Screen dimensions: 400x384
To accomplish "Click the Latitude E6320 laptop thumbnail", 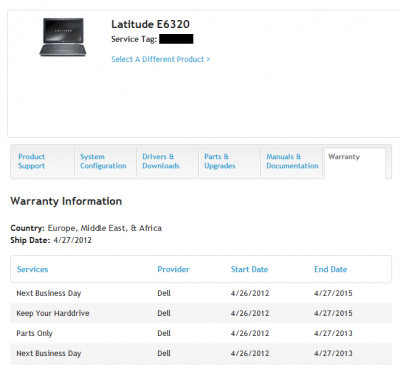I will click(63, 37).
